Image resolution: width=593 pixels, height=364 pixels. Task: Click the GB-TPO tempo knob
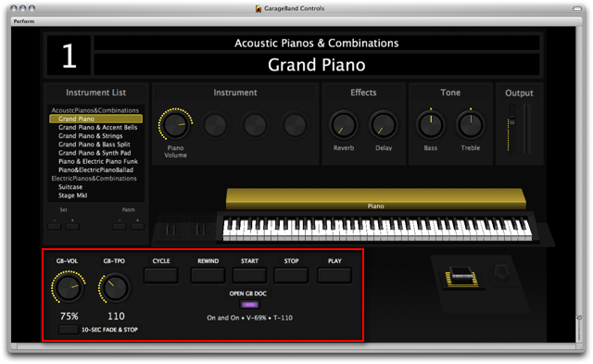click(115, 288)
